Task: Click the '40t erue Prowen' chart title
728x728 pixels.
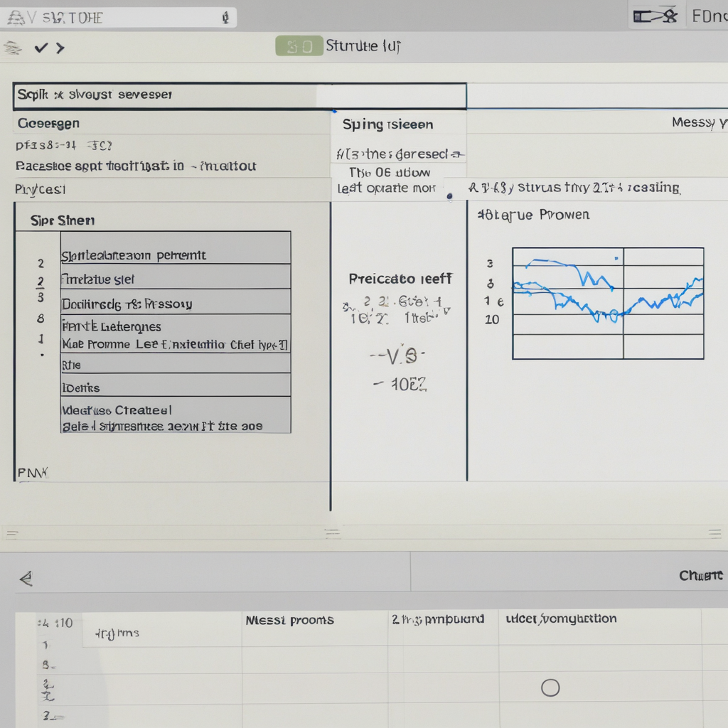Action: click(x=533, y=215)
